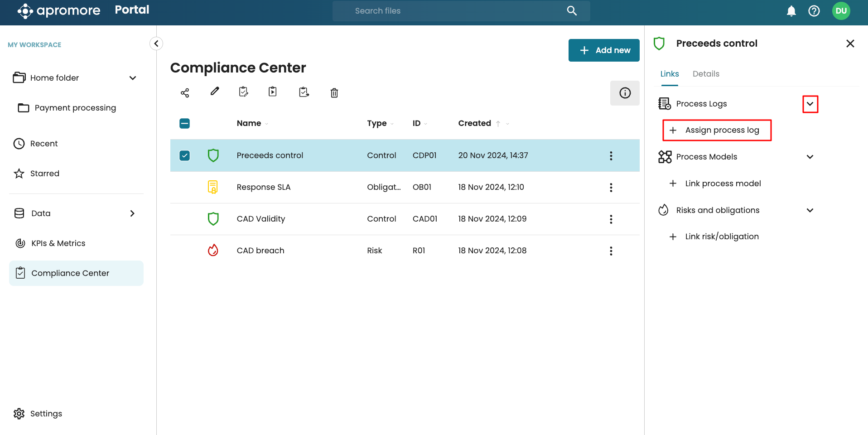The height and width of the screenshot is (435, 868).
Task: Click the search magnifier icon
Action: click(572, 11)
